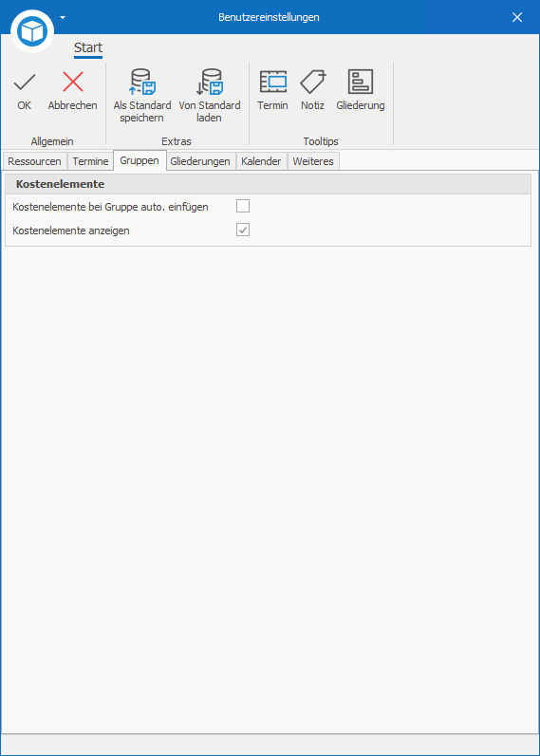Click Von Standard laden database icon

[210, 82]
